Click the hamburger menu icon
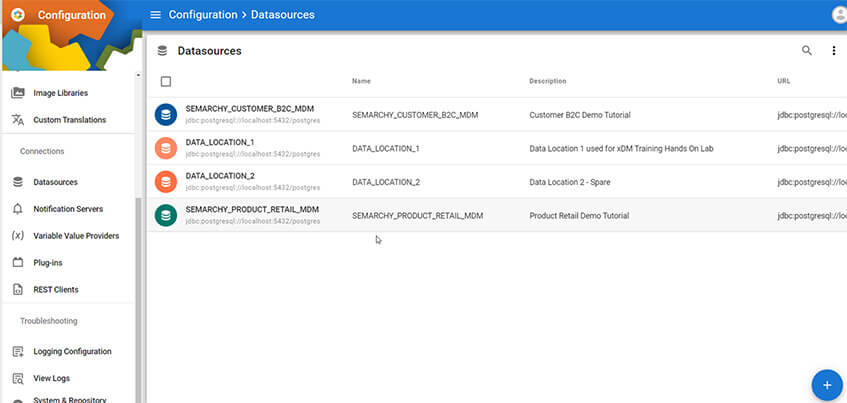Screen dimensions: 847x403 coord(155,15)
